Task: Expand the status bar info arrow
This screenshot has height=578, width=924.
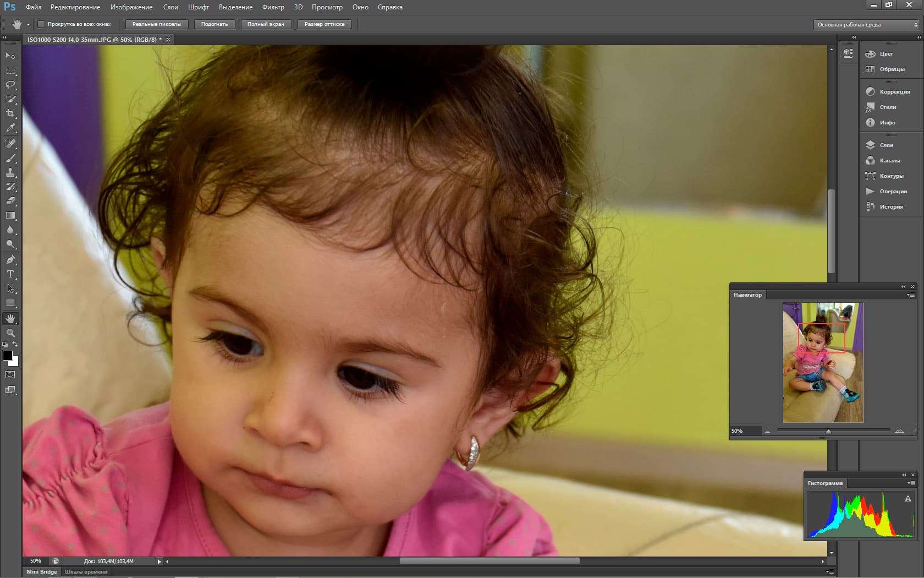Action: coord(159,561)
